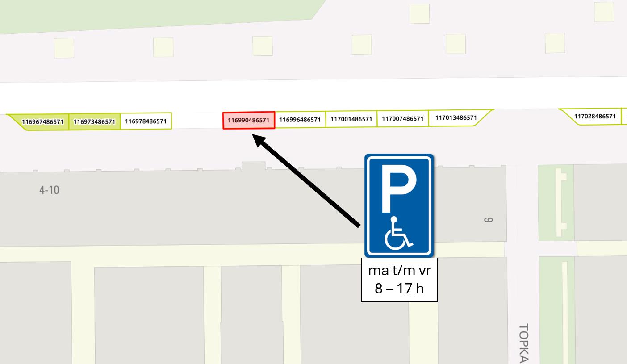The height and width of the screenshot is (364, 627).
Task: Choose parking spot 116978486571
Action: point(146,121)
